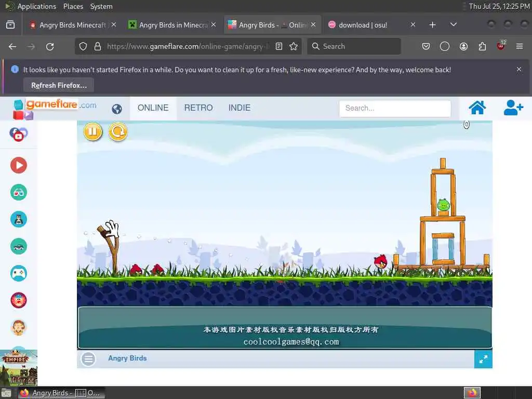Click the gameflare.com logo
The width and height of the screenshot is (532, 399).
tap(54, 108)
